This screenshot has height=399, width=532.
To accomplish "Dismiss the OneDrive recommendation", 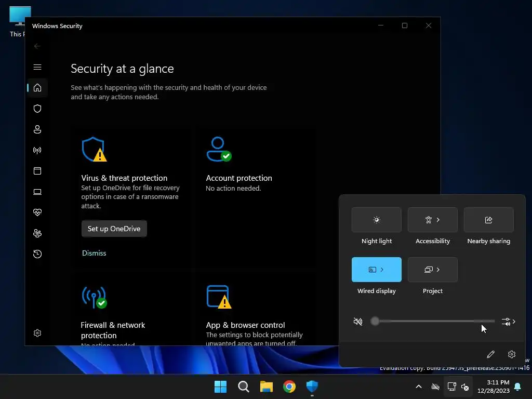I will pos(94,253).
